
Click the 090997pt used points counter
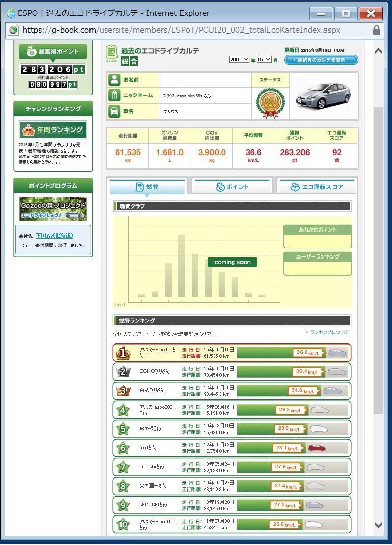53,84
